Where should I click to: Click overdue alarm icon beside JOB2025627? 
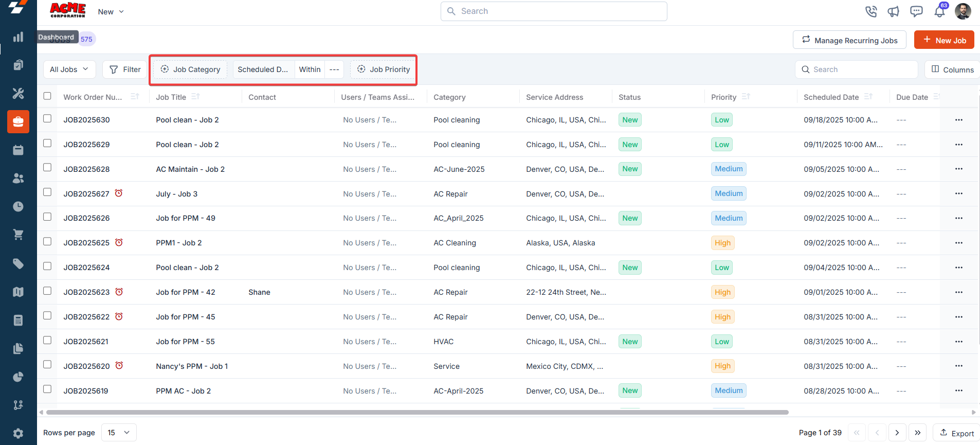tap(119, 193)
